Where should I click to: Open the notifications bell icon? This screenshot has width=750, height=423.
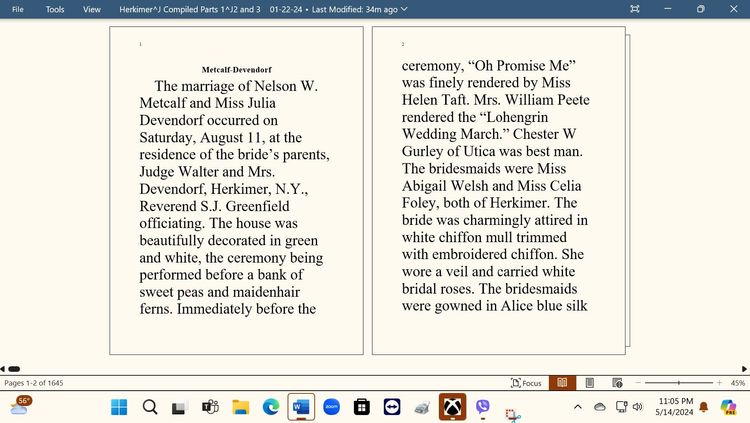(704, 407)
